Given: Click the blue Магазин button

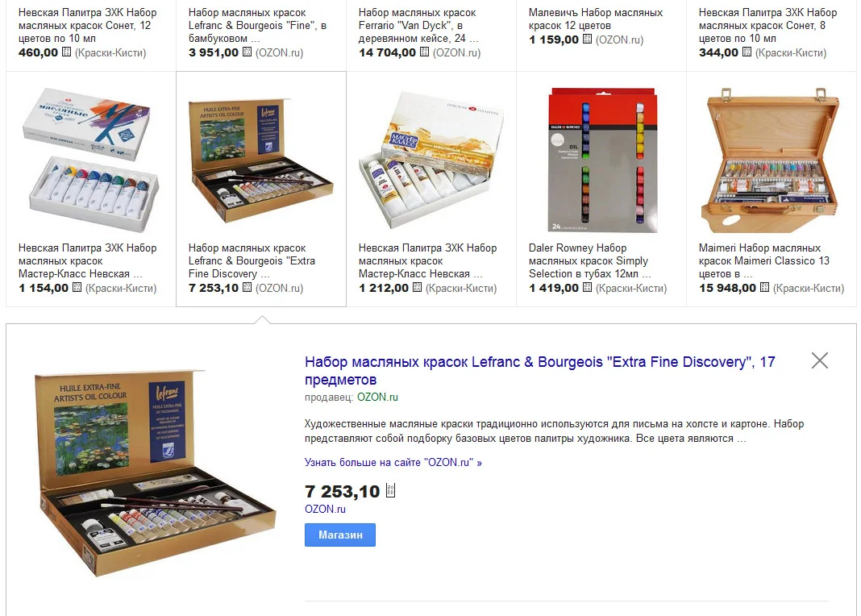Looking at the screenshot, I should coord(340,535).
